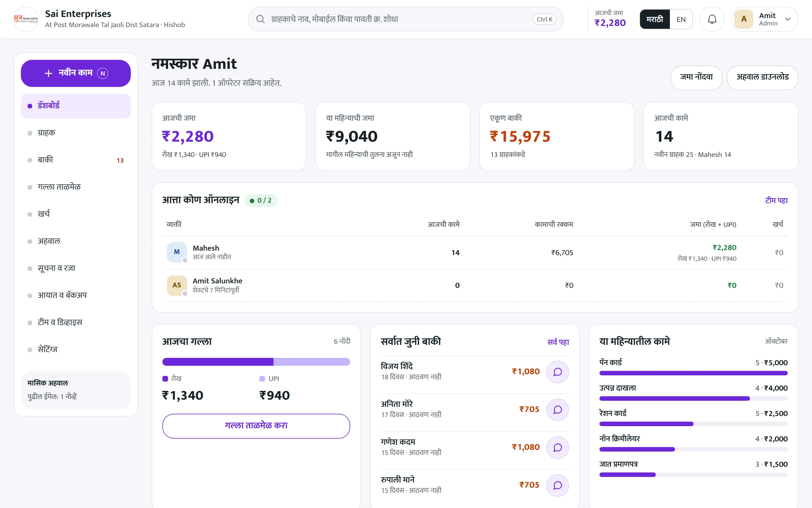The height and width of the screenshot is (508, 812).
Task: Open सेटिंग्ज in sidebar
Action: (x=76, y=350)
